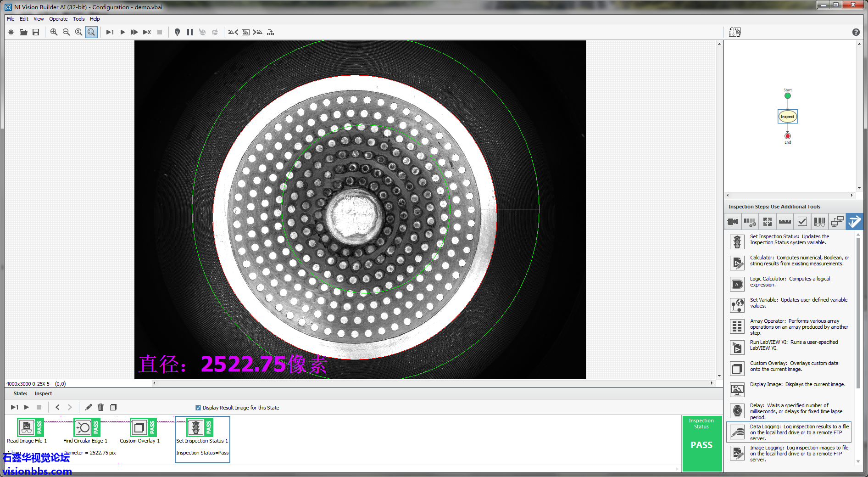Open the Operate menu
Screen dimensions: 868x477
(x=58, y=19)
